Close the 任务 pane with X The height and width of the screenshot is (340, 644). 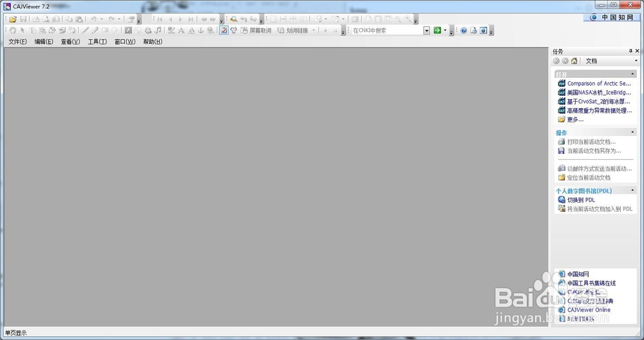(637, 51)
